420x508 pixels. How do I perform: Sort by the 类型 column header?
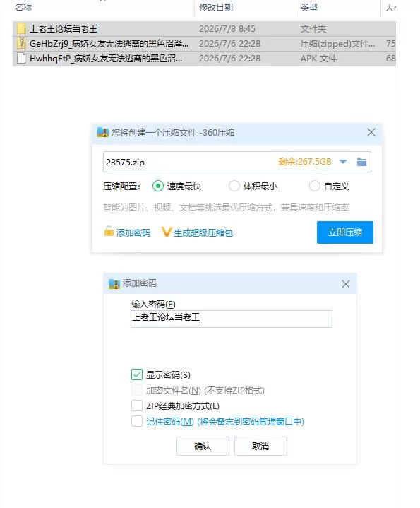pyautogui.click(x=308, y=7)
